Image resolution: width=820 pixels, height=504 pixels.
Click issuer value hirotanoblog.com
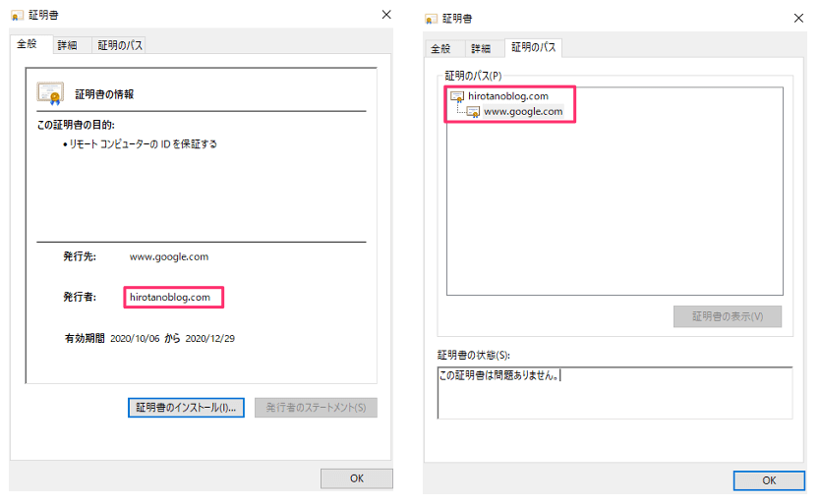tap(170, 297)
